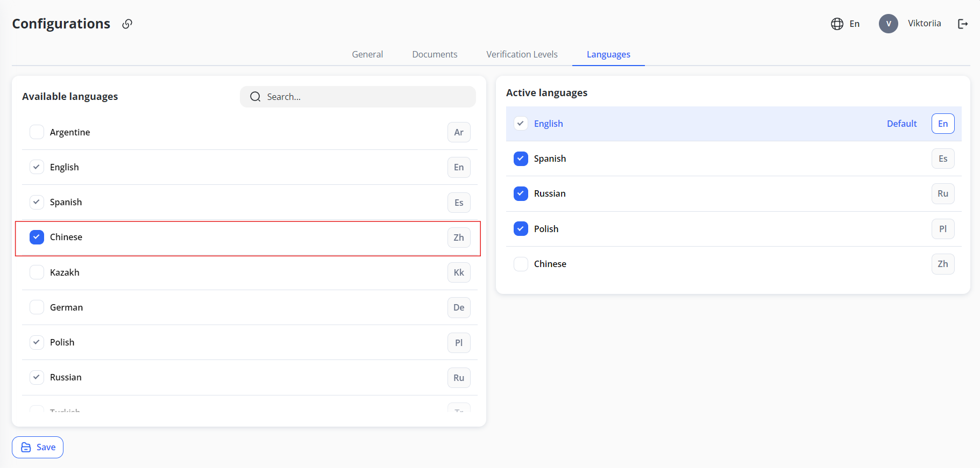980x468 pixels.
Task: Click the logout icon next to Viktoriia
Action: [963, 24]
